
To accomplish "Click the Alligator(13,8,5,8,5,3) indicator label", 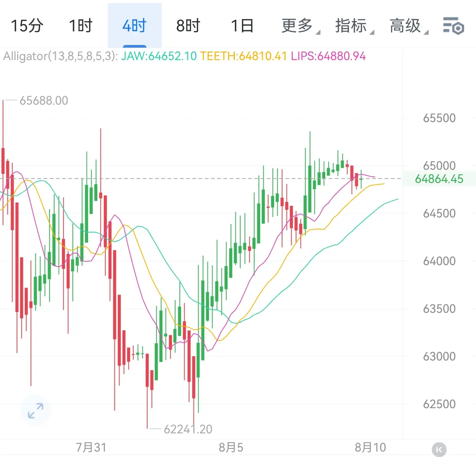I will (x=60, y=56).
